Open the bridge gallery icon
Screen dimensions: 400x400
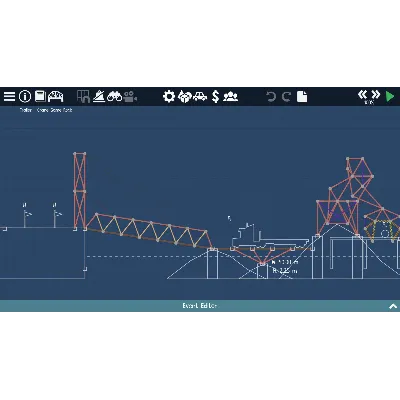(x=56, y=97)
